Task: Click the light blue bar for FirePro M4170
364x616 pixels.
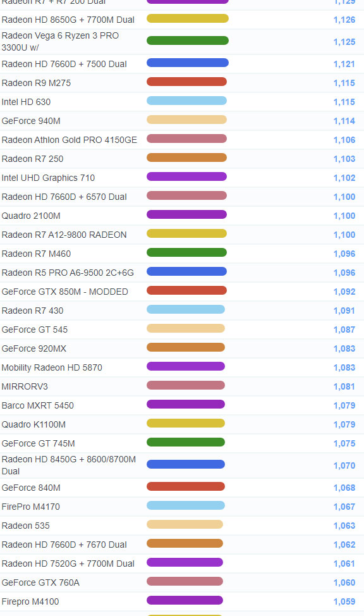Action: tap(186, 505)
